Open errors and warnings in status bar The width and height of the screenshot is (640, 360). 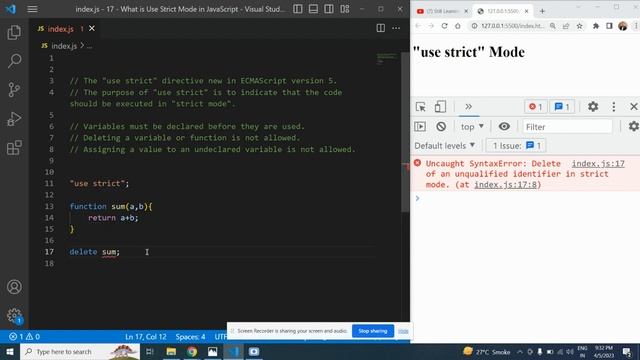coord(24,337)
